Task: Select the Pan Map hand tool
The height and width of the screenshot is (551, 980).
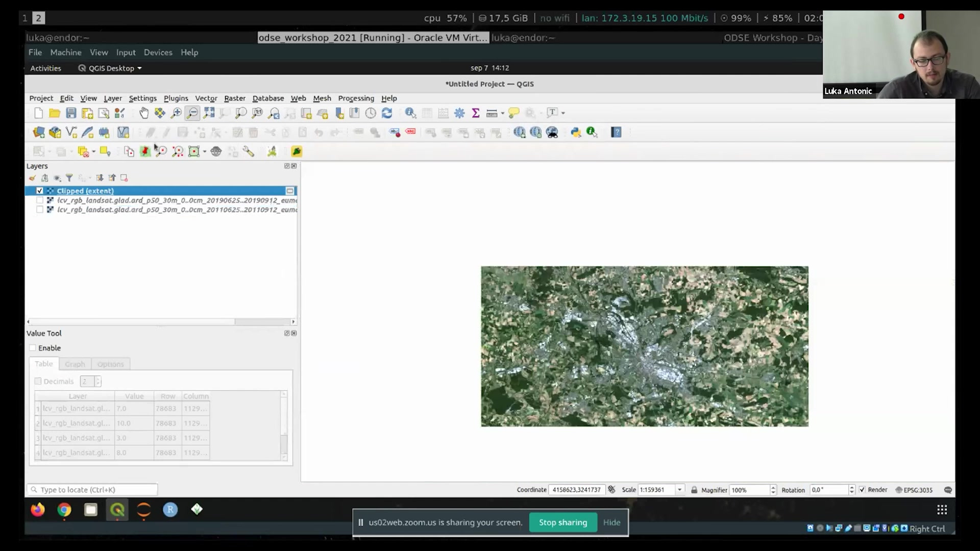Action: click(x=144, y=113)
